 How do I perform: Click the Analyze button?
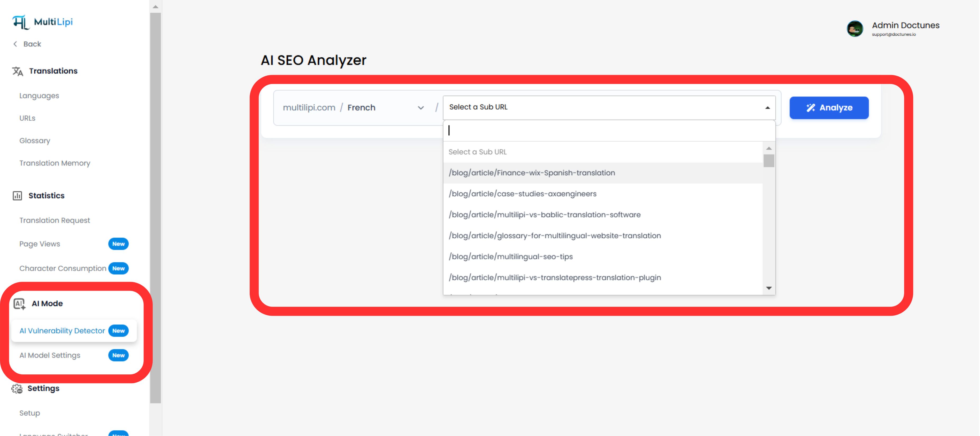829,108
